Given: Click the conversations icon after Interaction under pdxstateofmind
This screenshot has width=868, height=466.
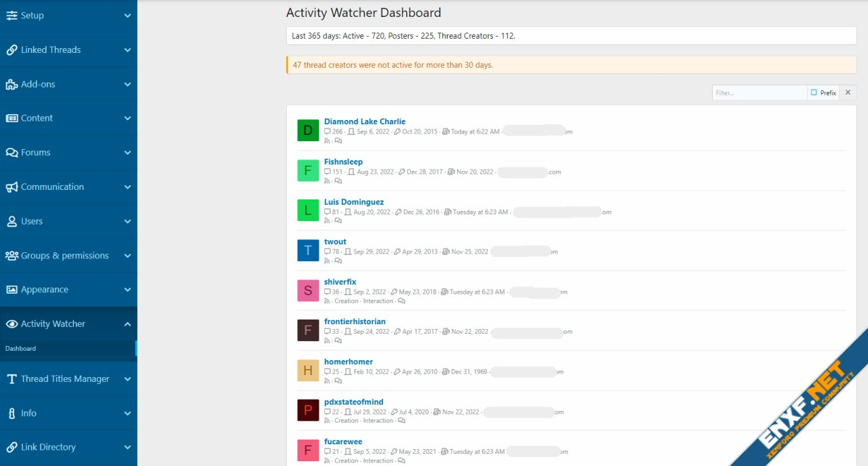Looking at the screenshot, I should pos(401,421).
